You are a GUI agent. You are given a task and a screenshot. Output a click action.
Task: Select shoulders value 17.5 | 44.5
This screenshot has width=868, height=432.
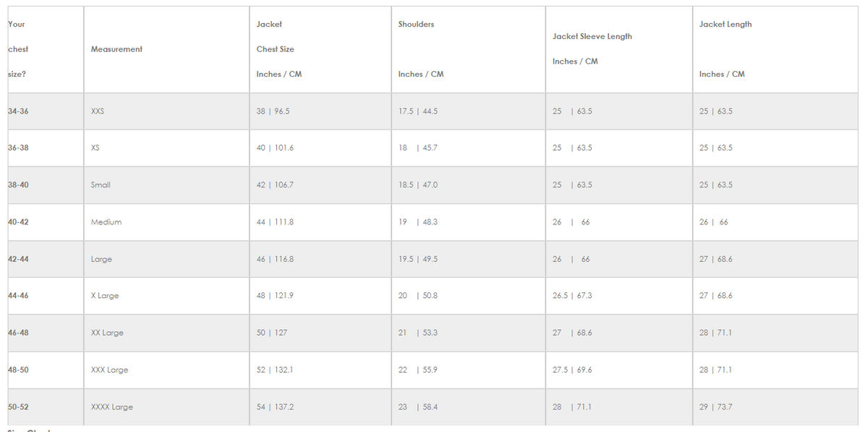pos(417,111)
